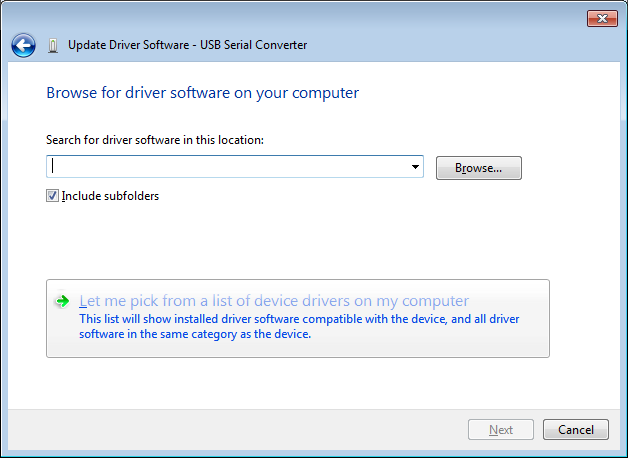Click 'Search for driver software in this location' label
This screenshot has width=628, height=458.
pos(154,140)
